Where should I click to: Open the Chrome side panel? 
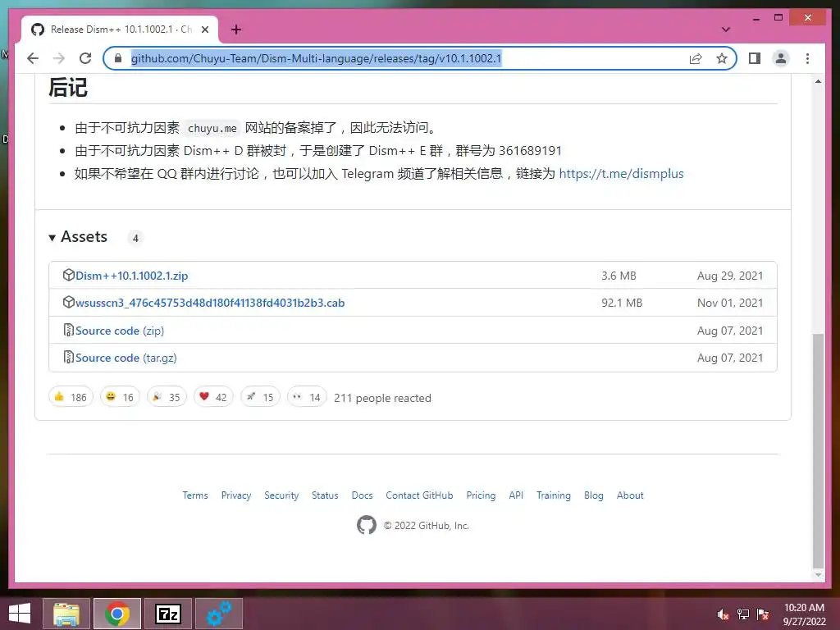(x=755, y=58)
